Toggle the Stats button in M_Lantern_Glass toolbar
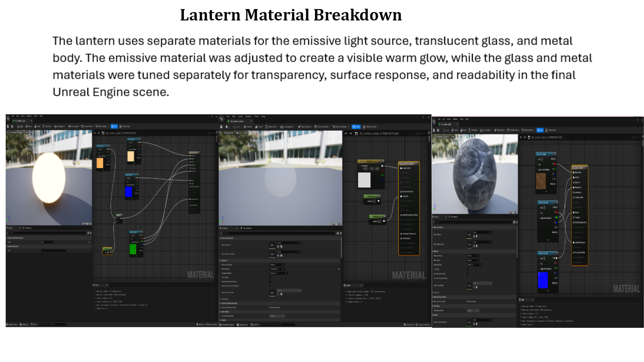The height and width of the screenshot is (362, 644). [356, 127]
